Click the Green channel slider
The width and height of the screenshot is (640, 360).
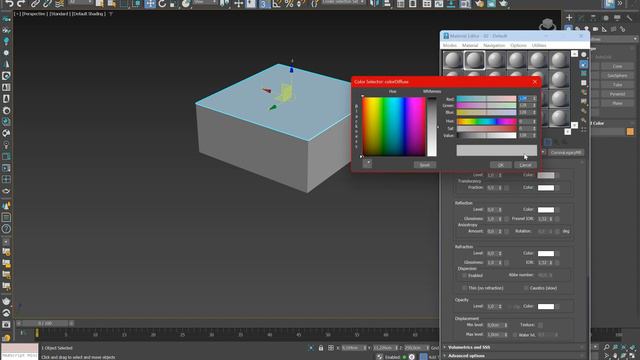486,105
